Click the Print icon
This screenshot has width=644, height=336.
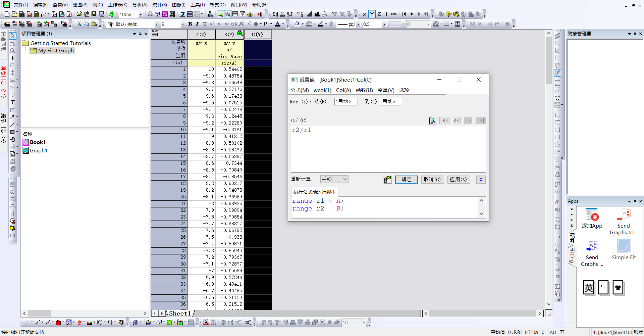[x=150, y=14]
